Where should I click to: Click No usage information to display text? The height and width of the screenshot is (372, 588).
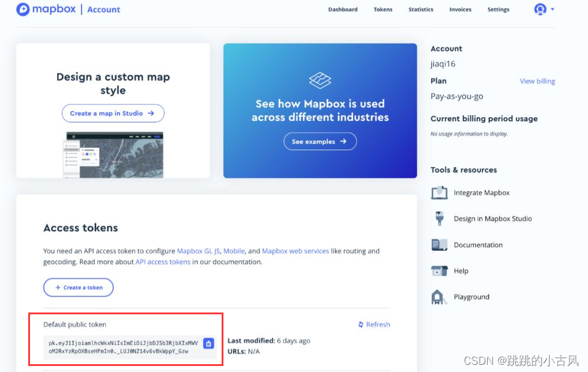click(x=469, y=133)
